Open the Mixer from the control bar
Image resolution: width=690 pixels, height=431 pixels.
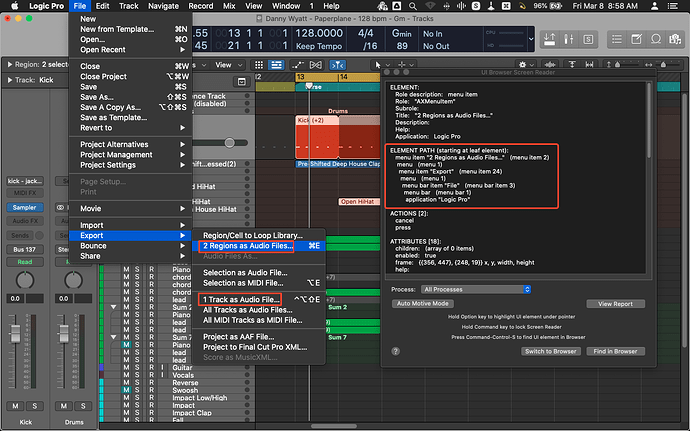[x=569, y=40]
